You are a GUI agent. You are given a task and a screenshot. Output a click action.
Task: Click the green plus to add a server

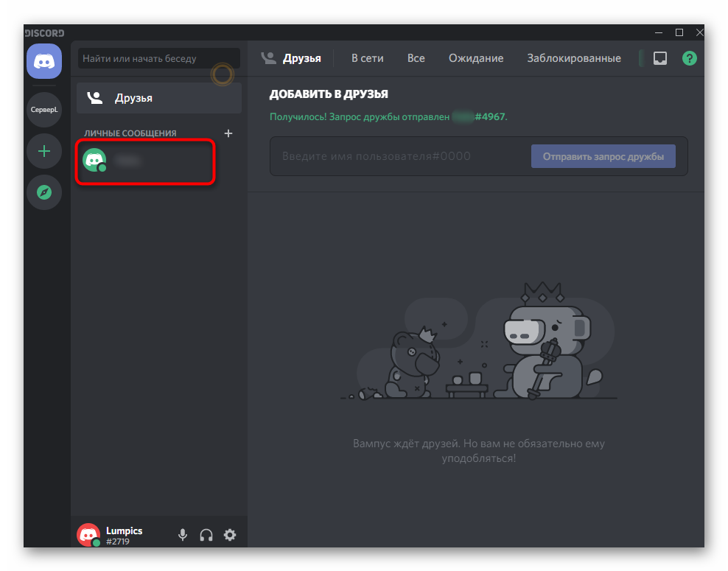44,151
